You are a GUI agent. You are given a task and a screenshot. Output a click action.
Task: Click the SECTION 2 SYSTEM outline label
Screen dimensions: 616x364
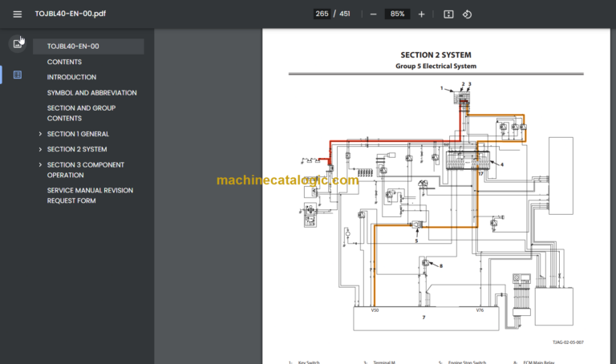coord(77,149)
